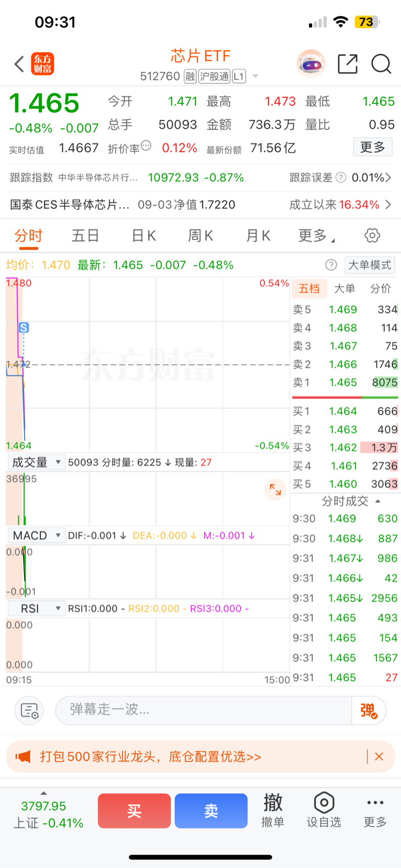The height and width of the screenshot is (868, 401).
Task: Switch to 月K tab
Action: coord(258,236)
